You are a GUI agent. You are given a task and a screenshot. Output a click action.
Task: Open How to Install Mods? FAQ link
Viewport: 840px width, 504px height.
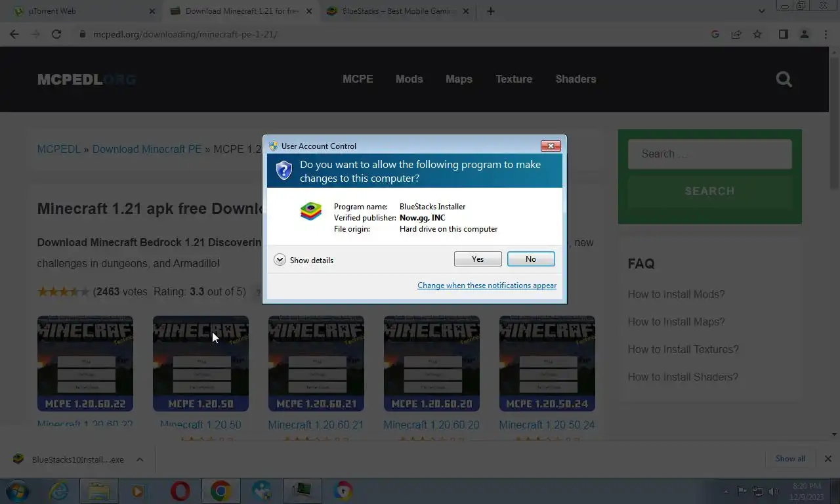point(676,294)
